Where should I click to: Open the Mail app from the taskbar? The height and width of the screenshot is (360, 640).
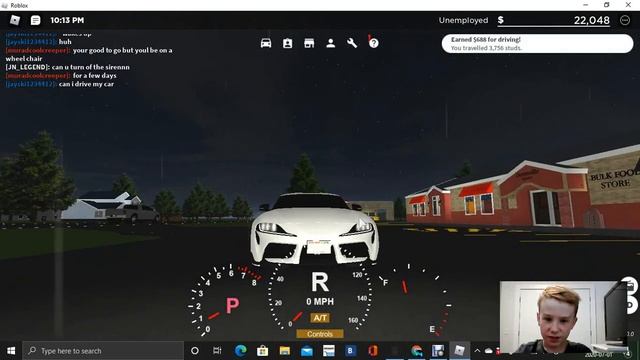[307, 351]
